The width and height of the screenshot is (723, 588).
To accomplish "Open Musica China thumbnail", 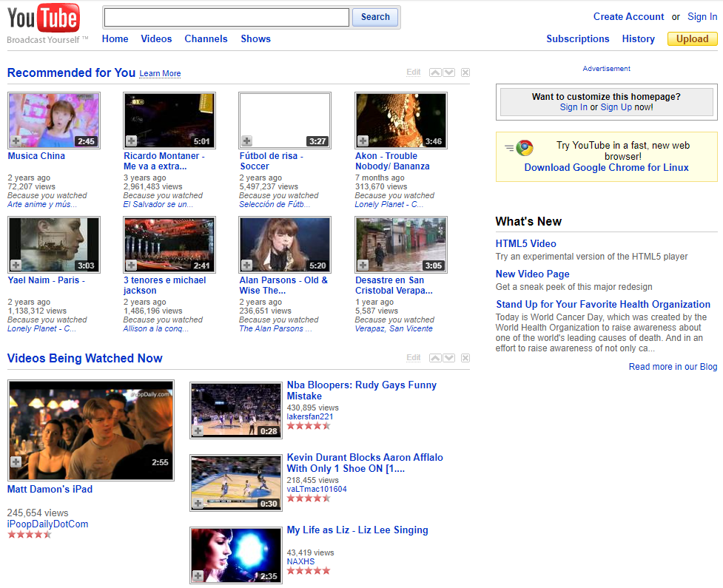I will click(x=54, y=121).
